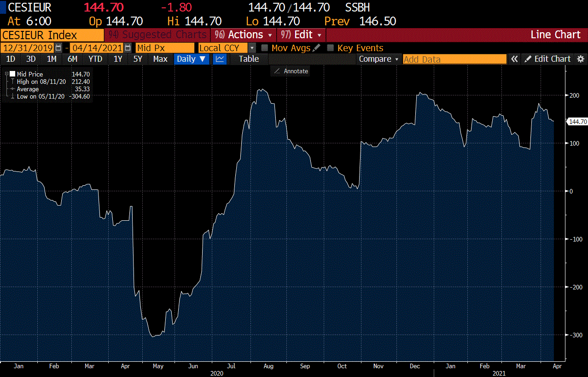
Task: Click the pencil icon beside Mov Avgs
Action: coord(316,48)
